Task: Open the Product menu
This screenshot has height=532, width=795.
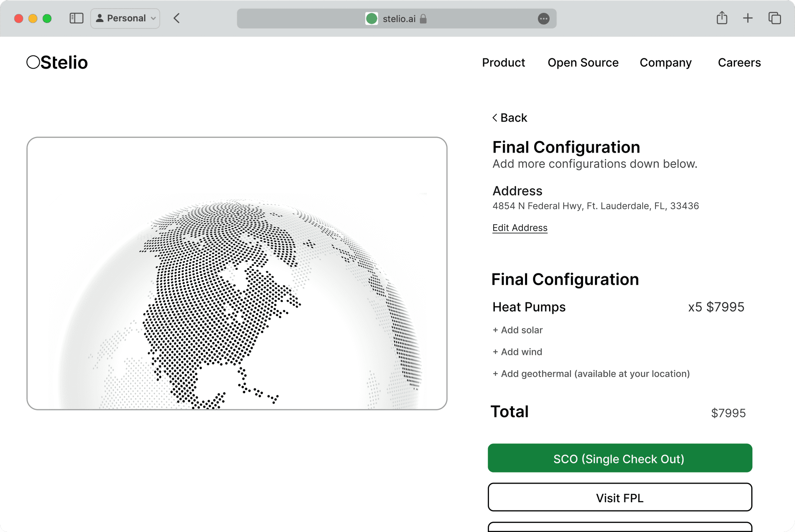Action: 503,62
